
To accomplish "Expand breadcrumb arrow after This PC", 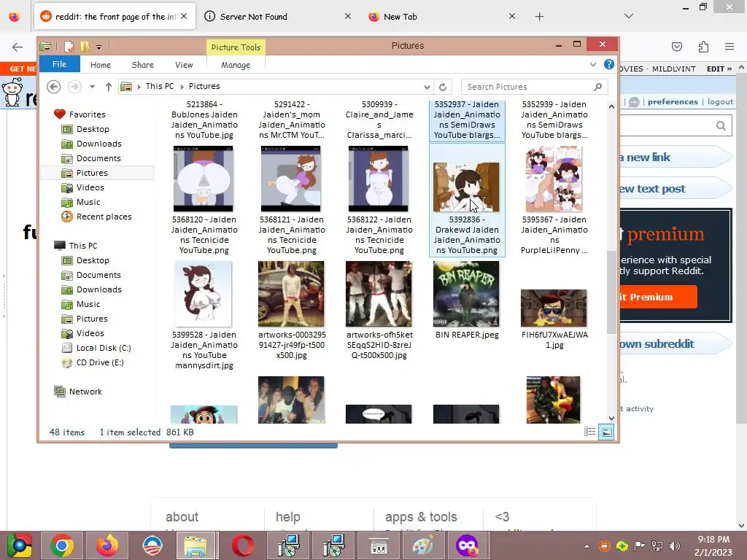I will pyautogui.click(x=182, y=87).
